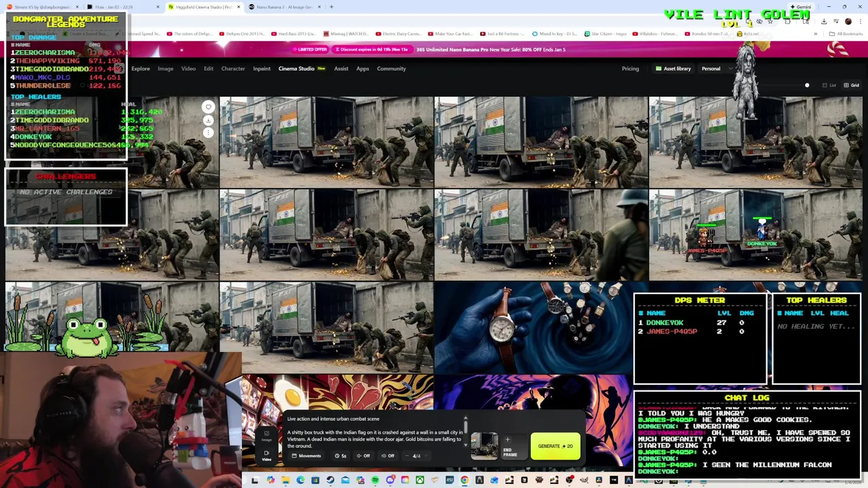Bookmark this page with the star icon
Image resolution: width=868 pixels, height=488 pixels.
coord(770,22)
